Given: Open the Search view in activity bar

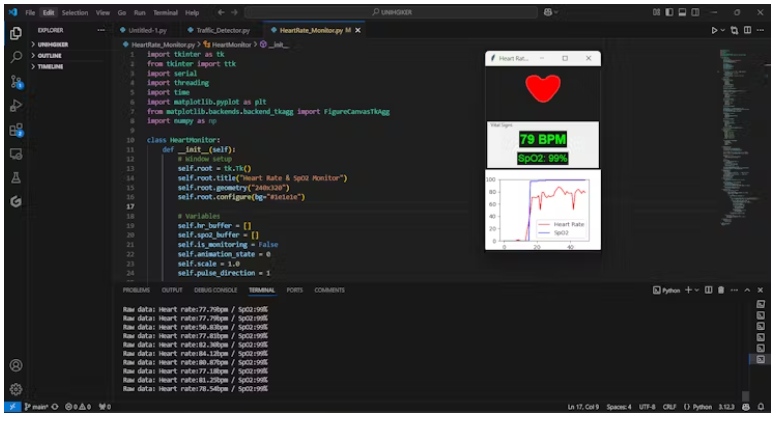Looking at the screenshot, I should [16, 57].
